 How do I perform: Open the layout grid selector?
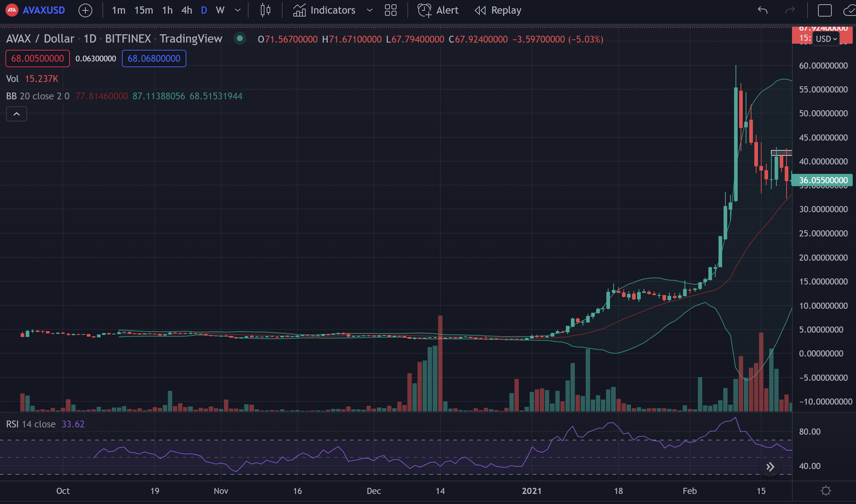[x=390, y=10]
